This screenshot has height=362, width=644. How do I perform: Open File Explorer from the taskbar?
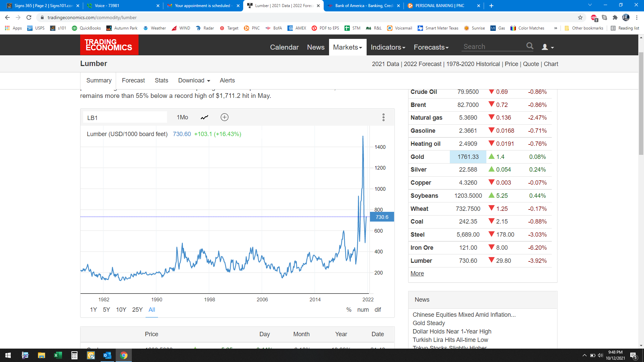pos(41,355)
